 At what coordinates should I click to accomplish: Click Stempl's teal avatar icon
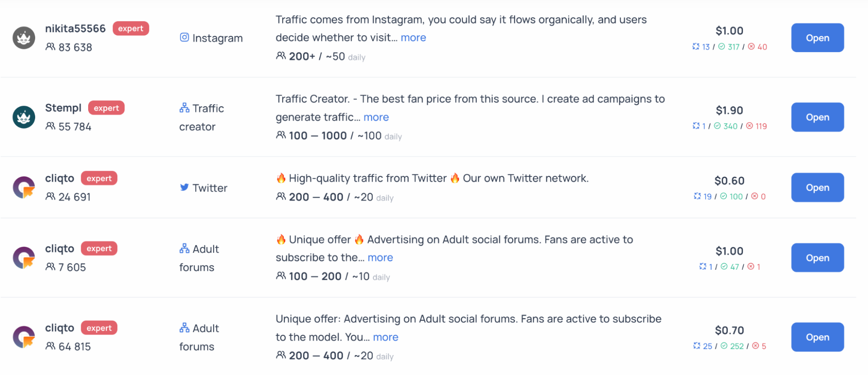tap(23, 117)
